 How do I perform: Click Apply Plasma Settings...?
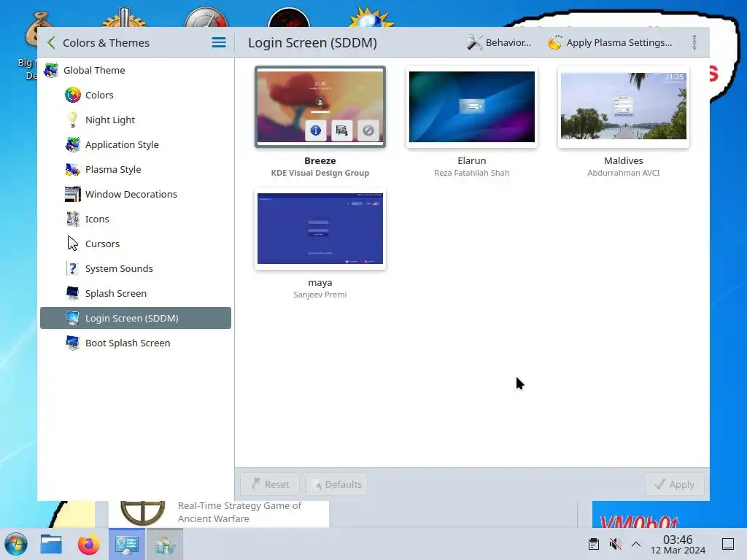pos(610,43)
